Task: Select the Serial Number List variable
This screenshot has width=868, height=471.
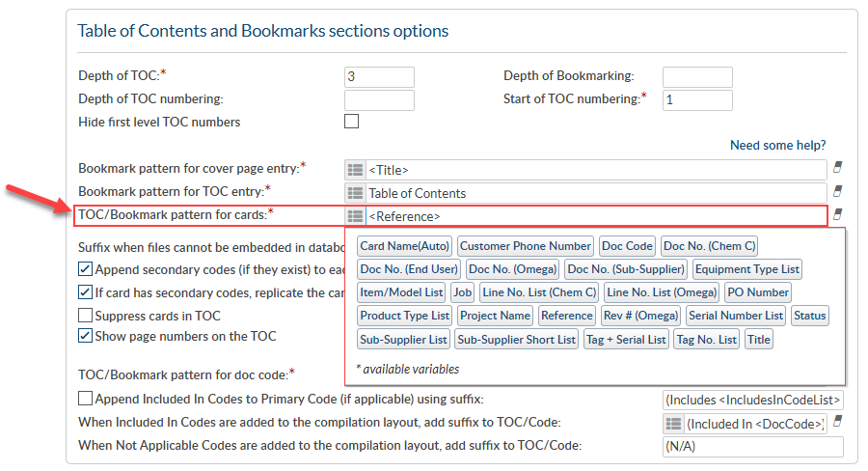Action: pyautogui.click(x=735, y=316)
